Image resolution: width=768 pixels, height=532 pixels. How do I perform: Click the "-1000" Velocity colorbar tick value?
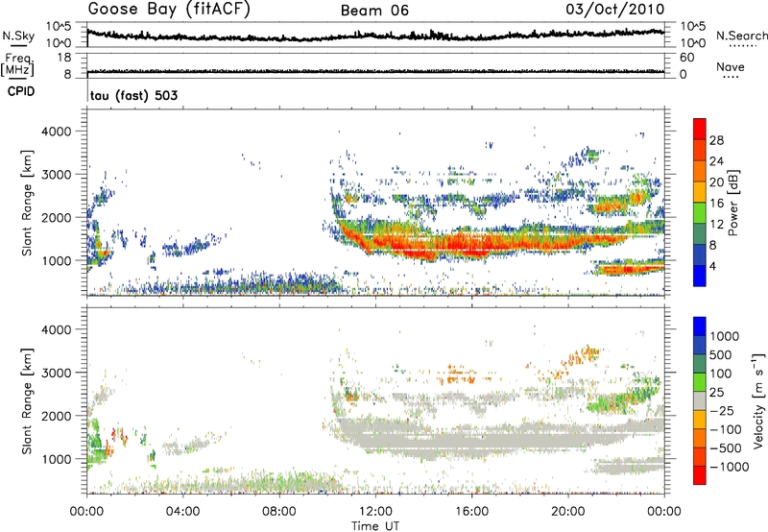(729, 467)
